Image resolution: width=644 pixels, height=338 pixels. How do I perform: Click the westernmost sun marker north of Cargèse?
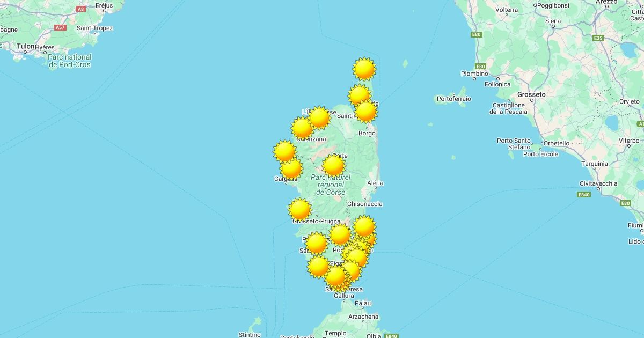click(284, 151)
